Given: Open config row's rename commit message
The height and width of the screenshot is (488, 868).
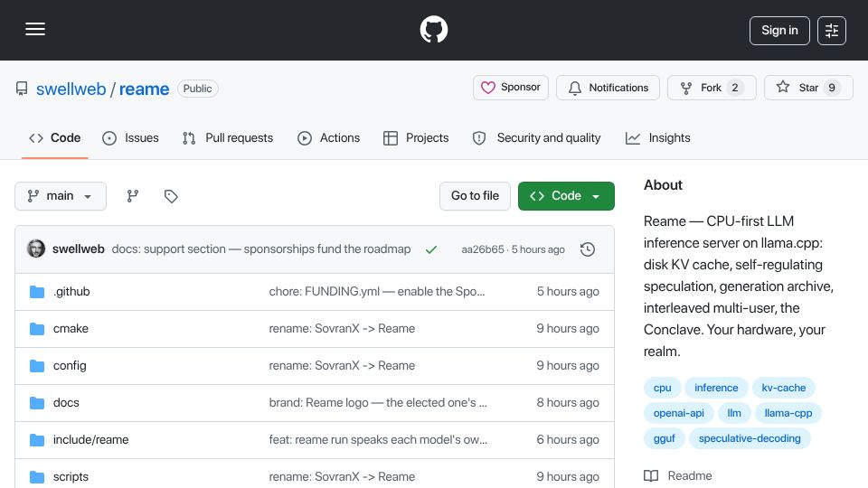Looking at the screenshot, I should (342, 366).
